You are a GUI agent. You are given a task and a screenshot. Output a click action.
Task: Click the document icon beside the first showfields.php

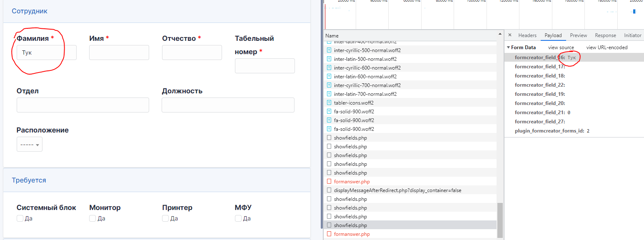pyautogui.click(x=329, y=137)
